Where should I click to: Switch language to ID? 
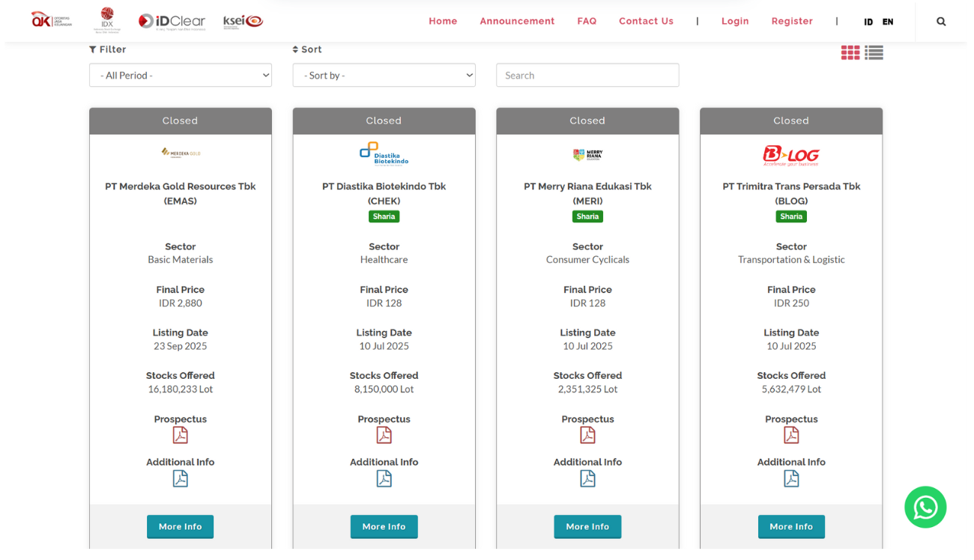click(x=868, y=22)
